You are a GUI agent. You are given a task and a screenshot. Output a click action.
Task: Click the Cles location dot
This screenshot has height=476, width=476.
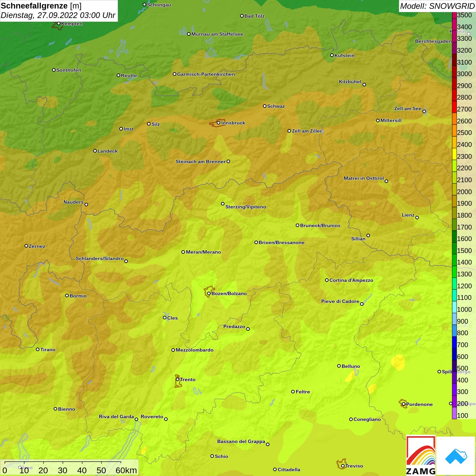tap(165, 318)
